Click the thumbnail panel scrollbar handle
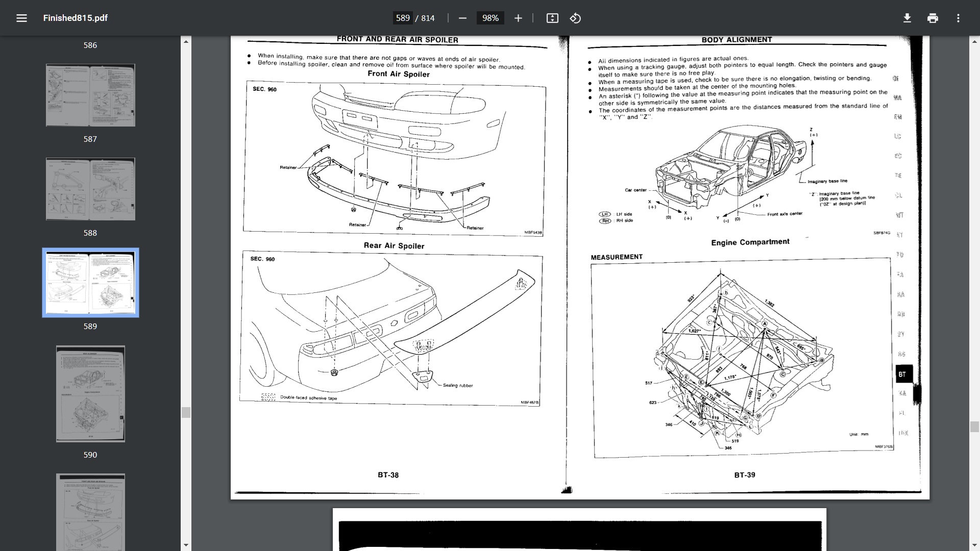The image size is (980, 551). tap(186, 412)
